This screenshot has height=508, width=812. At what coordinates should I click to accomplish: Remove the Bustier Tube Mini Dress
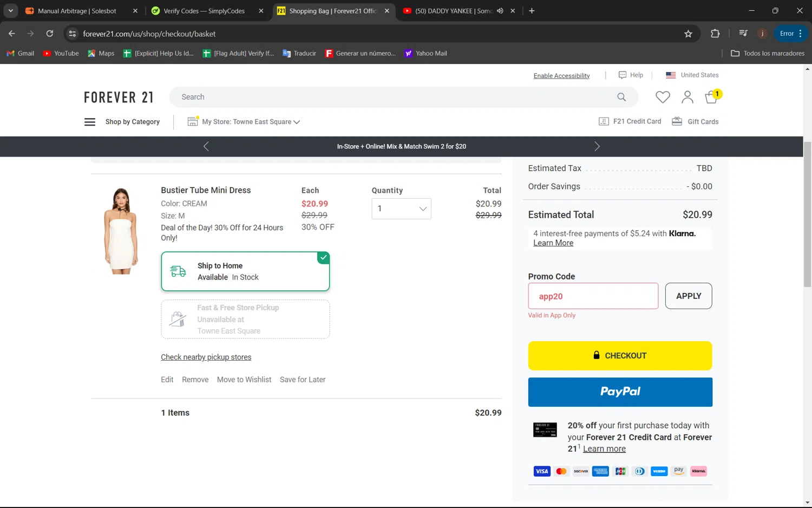195,380
